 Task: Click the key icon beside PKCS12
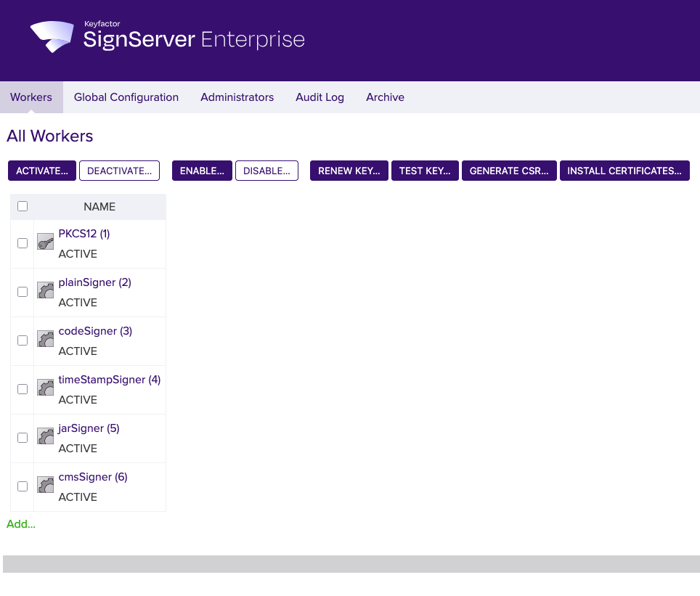click(x=45, y=242)
